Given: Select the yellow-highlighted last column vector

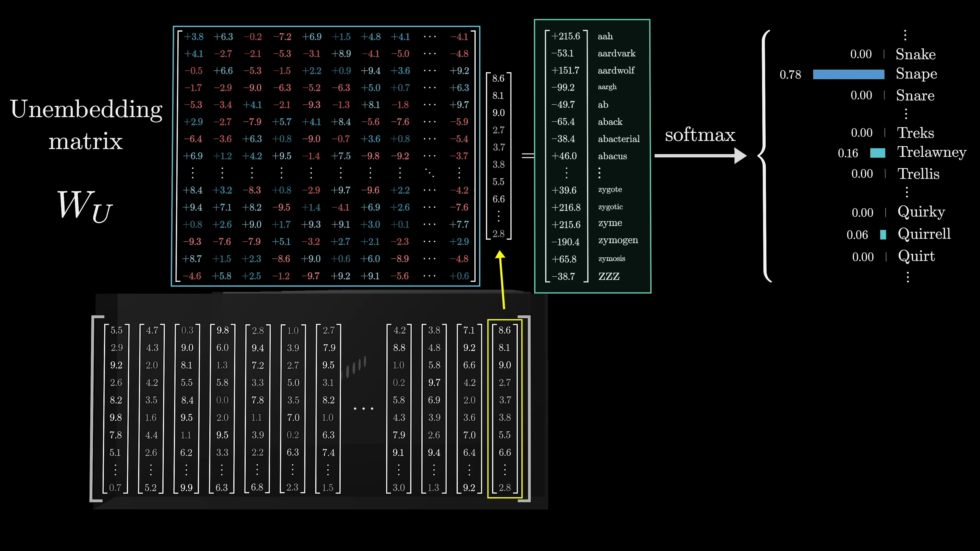Looking at the screenshot, I should point(505,408).
